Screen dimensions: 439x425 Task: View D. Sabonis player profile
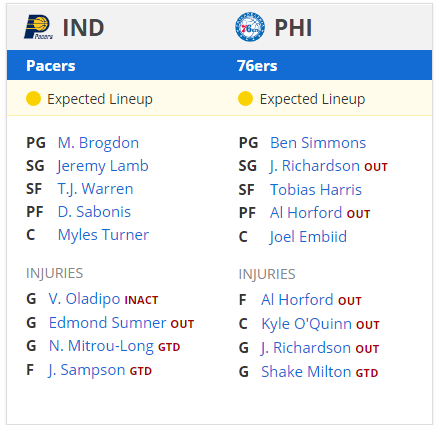[94, 212]
